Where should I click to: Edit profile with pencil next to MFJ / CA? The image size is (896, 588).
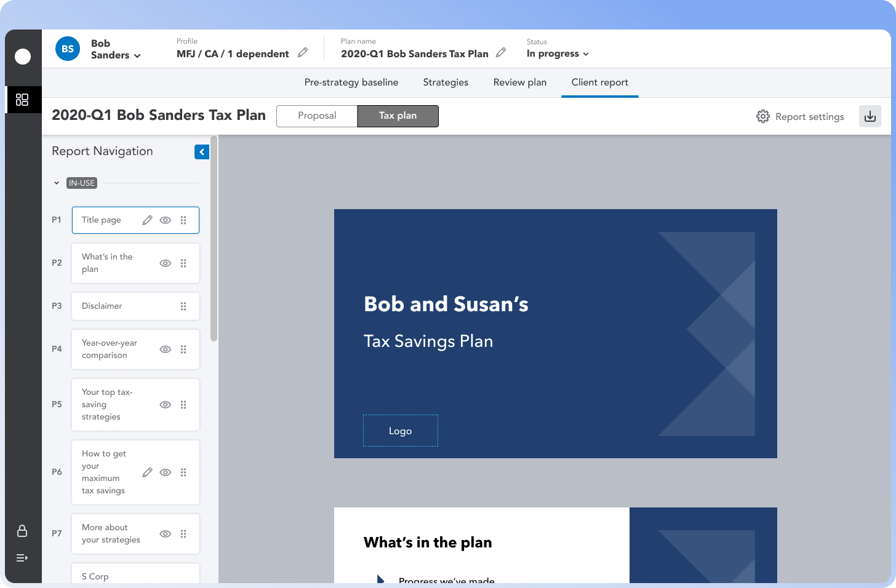(303, 53)
